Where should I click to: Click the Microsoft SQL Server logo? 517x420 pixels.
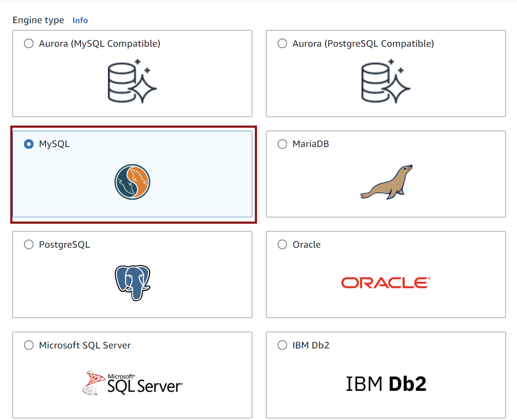coord(133,383)
